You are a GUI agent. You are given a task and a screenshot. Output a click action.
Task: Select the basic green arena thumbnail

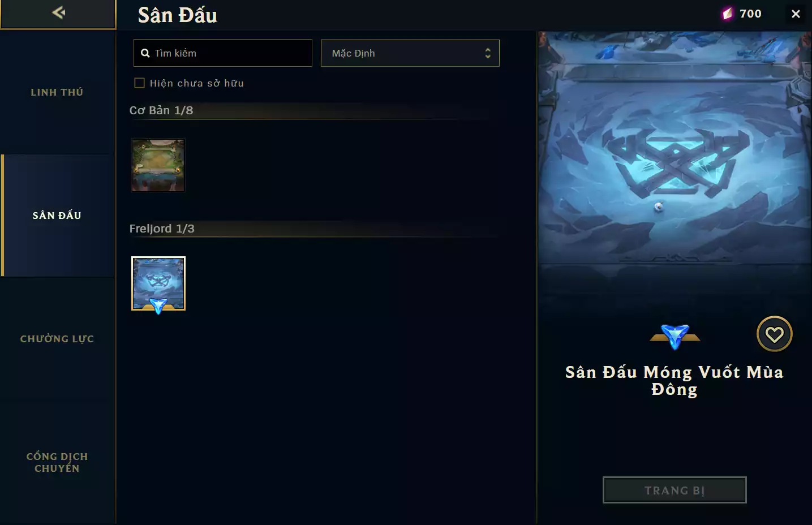pyautogui.click(x=158, y=165)
